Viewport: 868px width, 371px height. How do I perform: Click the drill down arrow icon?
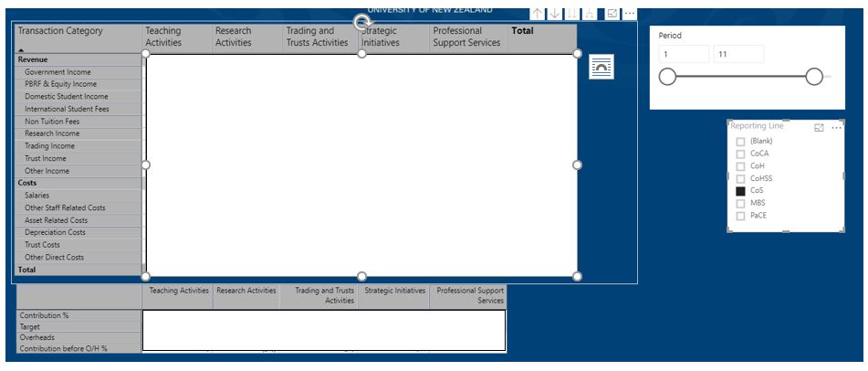coord(554,14)
